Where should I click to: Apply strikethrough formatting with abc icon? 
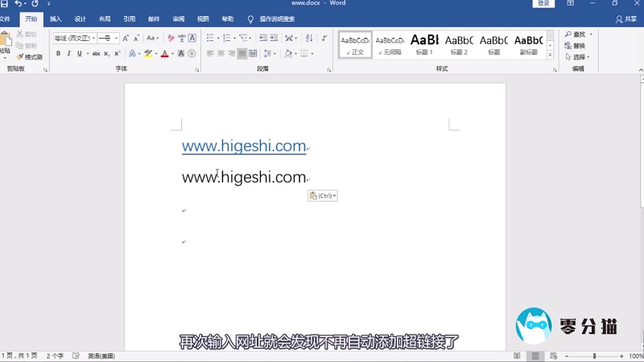96,54
